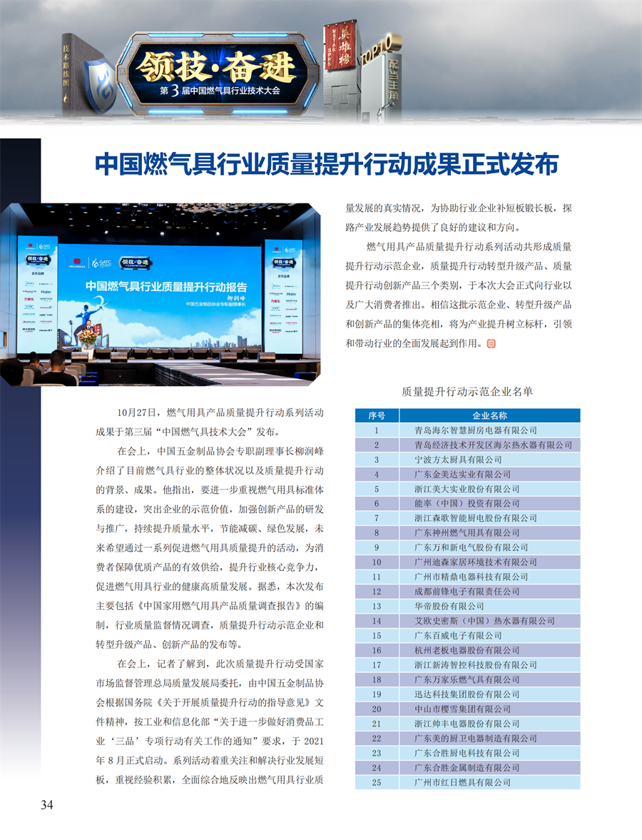Click the page number 34
642x840 pixels.
(x=47, y=804)
